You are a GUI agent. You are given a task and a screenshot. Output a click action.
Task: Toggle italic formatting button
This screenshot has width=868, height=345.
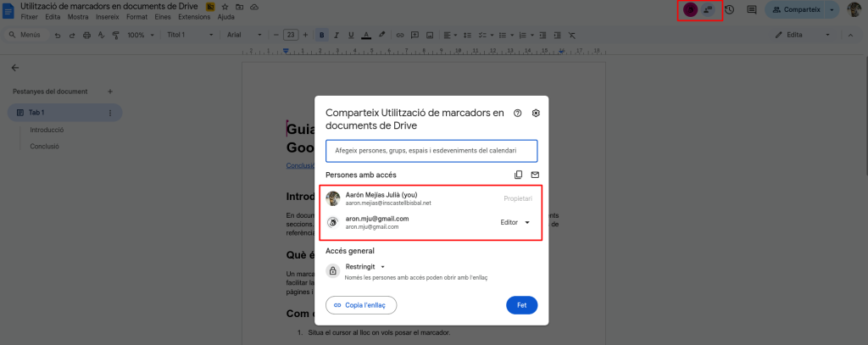[x=337, y=35]
